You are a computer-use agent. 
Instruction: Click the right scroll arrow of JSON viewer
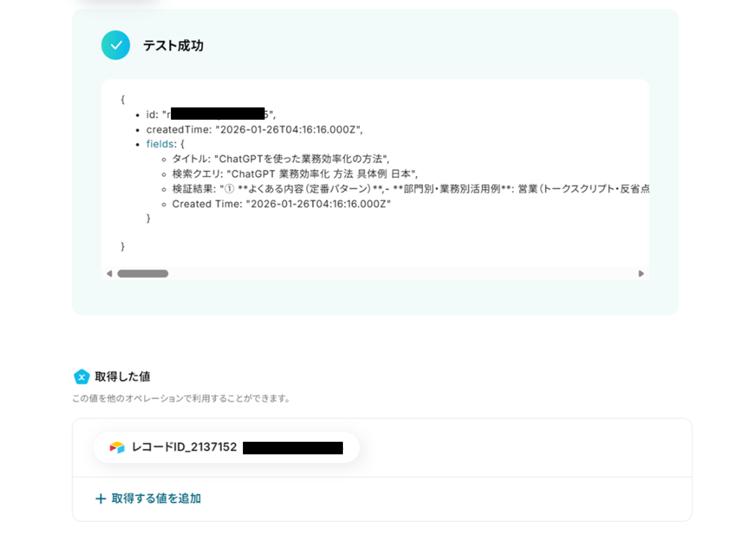point(641,274)
